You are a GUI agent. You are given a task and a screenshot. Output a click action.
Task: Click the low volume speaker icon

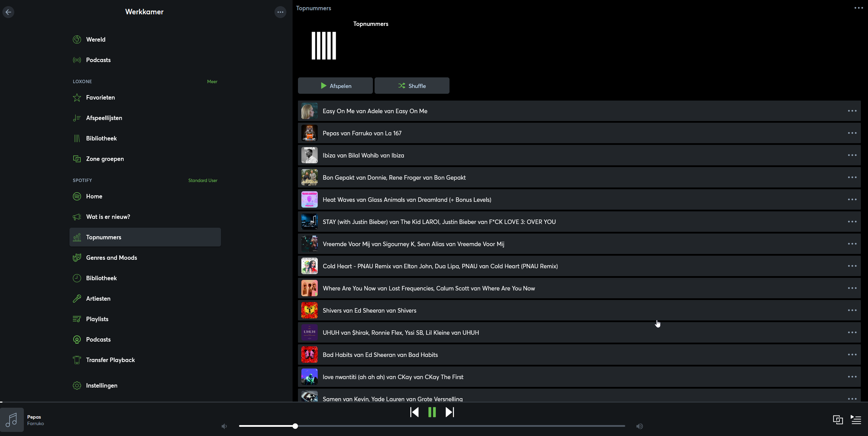click(224, 426)
